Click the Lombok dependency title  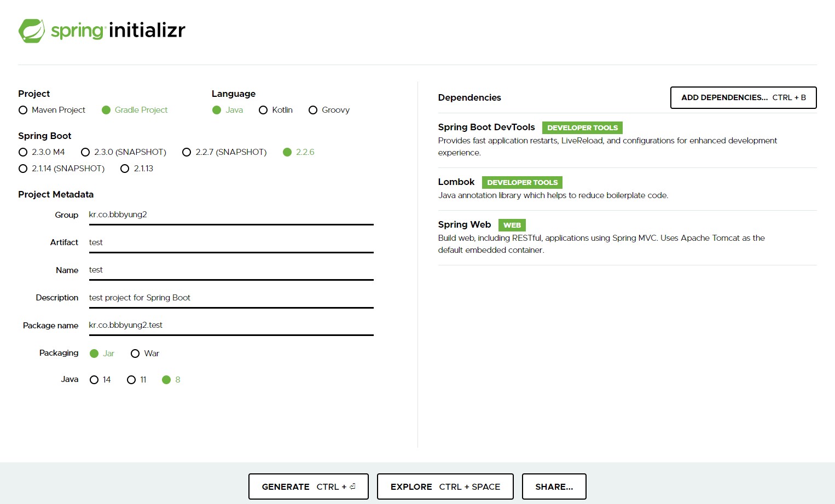456,182
